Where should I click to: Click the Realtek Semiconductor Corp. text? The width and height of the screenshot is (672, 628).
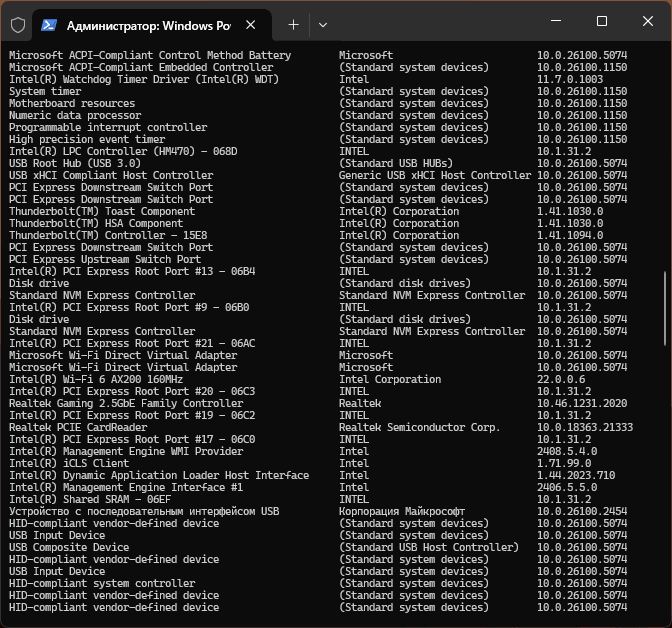pos(419,428)
